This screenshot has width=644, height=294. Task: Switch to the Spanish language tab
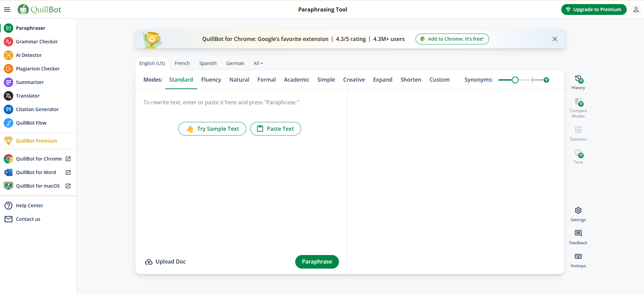(208, 63)
